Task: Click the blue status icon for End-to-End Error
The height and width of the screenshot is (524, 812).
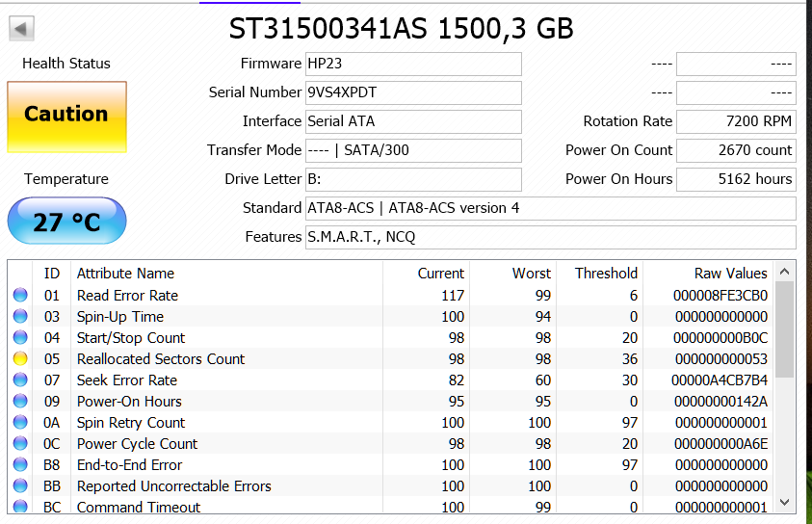Action: [x=20, y=464]
